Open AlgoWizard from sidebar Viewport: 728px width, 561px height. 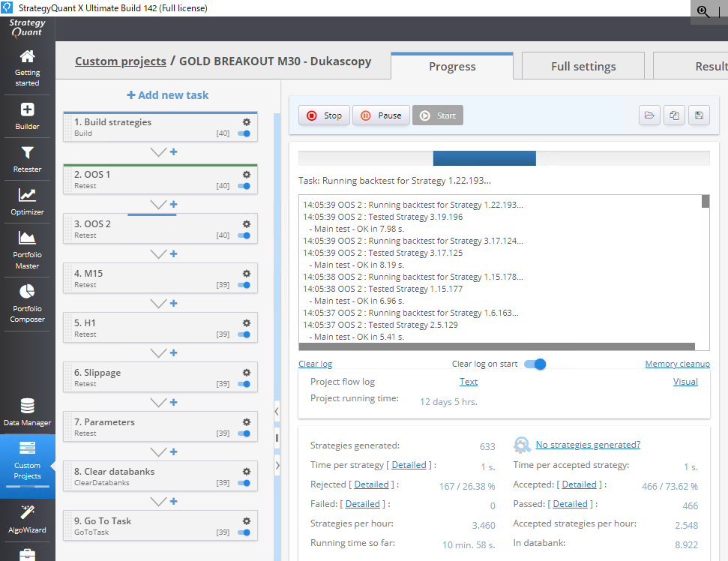pyautogui.click(x=27, y=519)
